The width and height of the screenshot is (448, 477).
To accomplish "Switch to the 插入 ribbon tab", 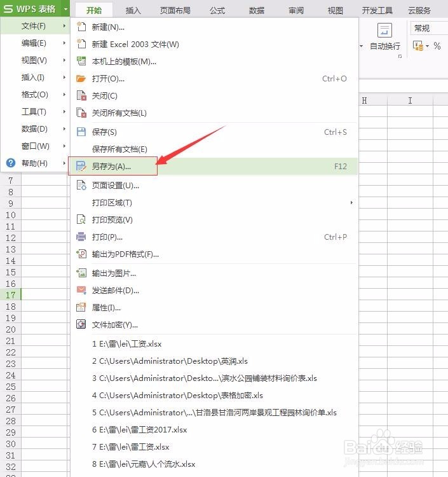I will click(133, 10).
